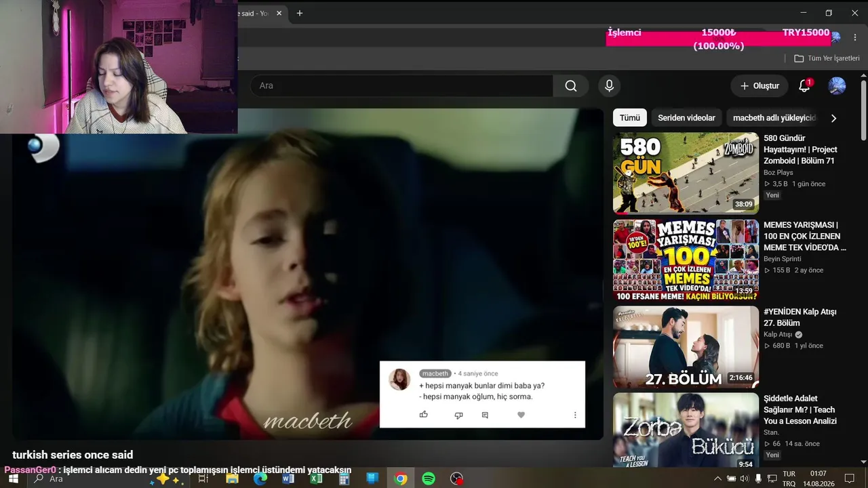Click the 100 MEMES thumbnail
The image size is (868, 488).
pyautogui.click(x=686, y=260)
